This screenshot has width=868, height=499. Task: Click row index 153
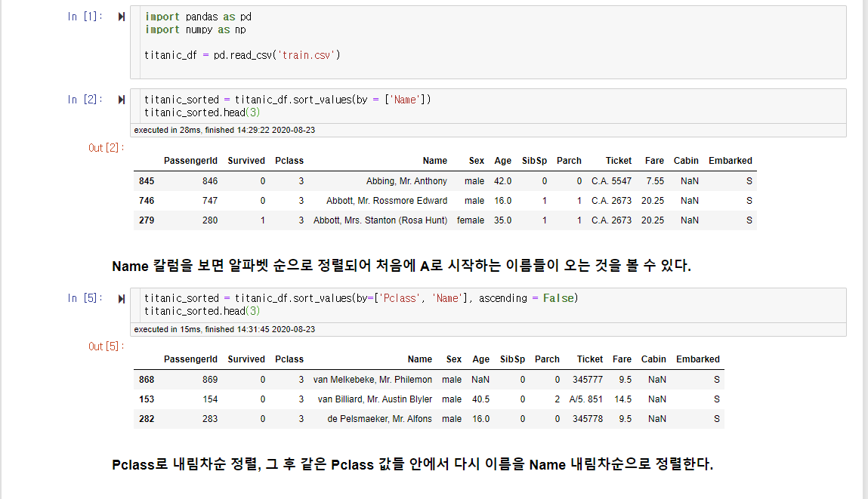(147, 399)
